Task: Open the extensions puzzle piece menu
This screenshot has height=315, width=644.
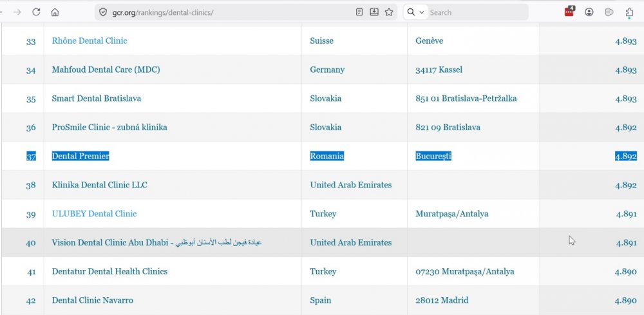Action: coord(629,12)
